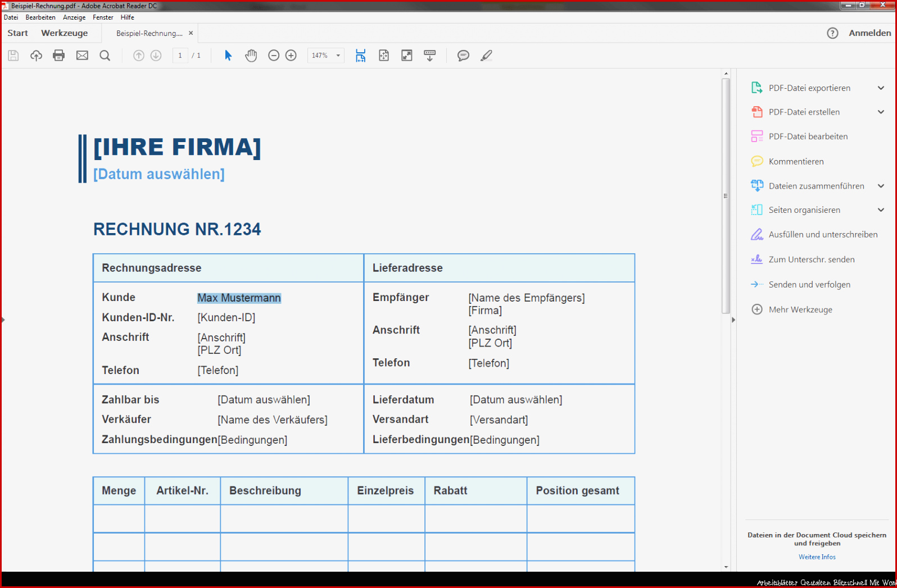Screen dimensions: 897x588
Task: Open the 147% zoom level dropdown
Action: coord(338,56)
